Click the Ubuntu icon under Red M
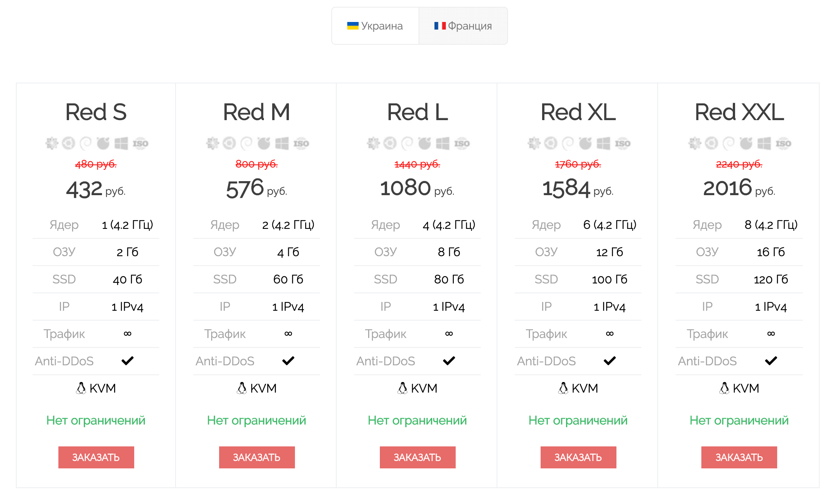The image size is (831, 504). [x=229, y=143]
